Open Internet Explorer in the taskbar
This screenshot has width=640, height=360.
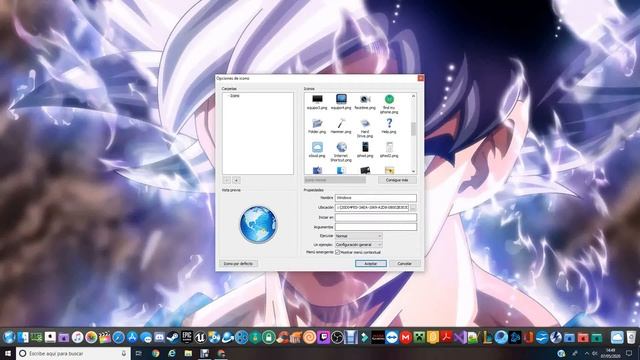coord(172,353)
